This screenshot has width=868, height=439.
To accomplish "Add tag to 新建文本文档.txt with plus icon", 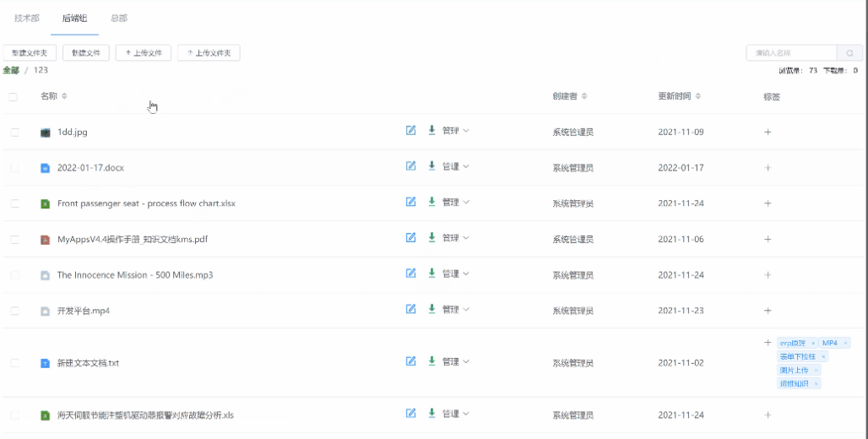I will (768, 343).
